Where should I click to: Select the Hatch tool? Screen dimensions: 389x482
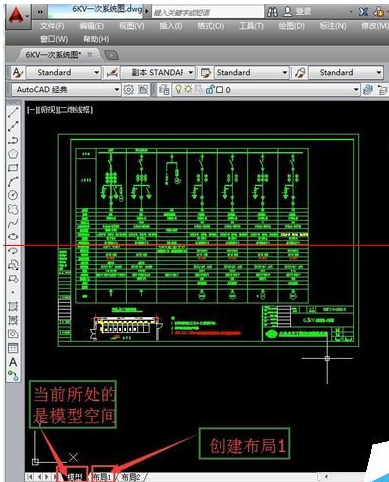[x=13, y=306]
